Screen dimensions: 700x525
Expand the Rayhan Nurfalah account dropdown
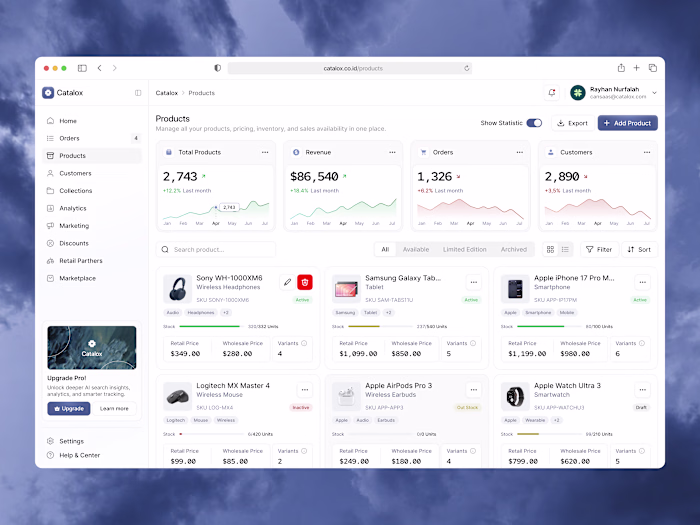tap(654, 93)
